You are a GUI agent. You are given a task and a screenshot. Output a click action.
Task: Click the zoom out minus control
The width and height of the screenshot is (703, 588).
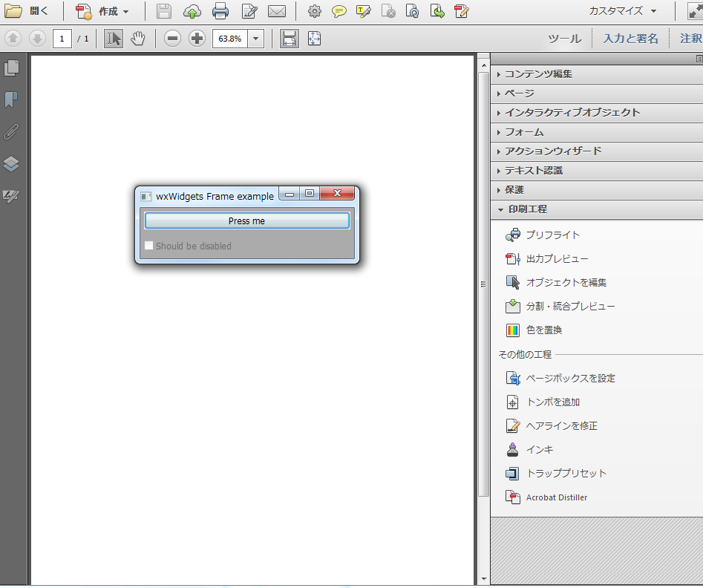click(171, 39)
